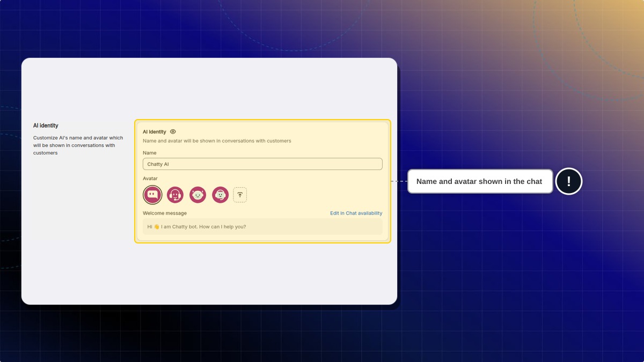Click the 'Customize AI's name and avatar' description
This screenshot has width=644, height=362.
[x=78, y=145]
